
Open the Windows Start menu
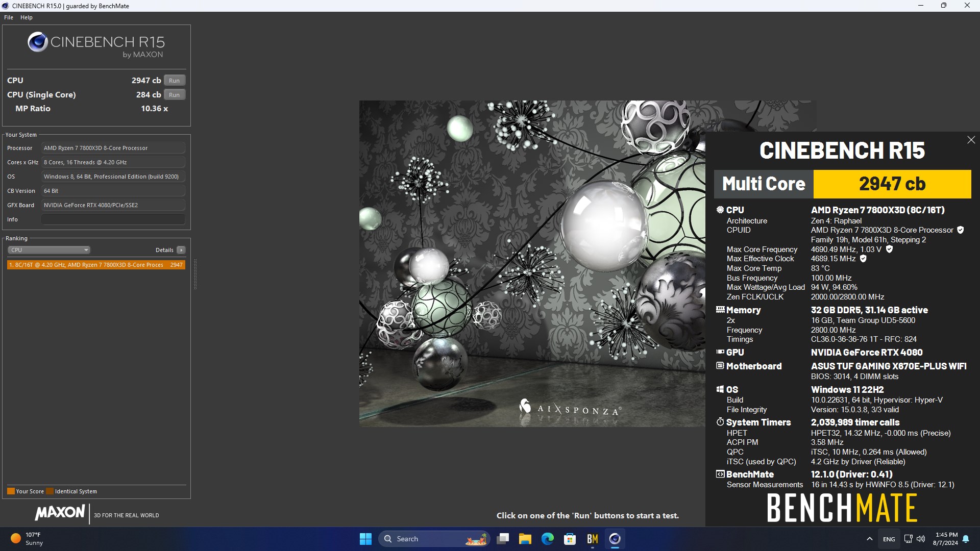point(365,539)
